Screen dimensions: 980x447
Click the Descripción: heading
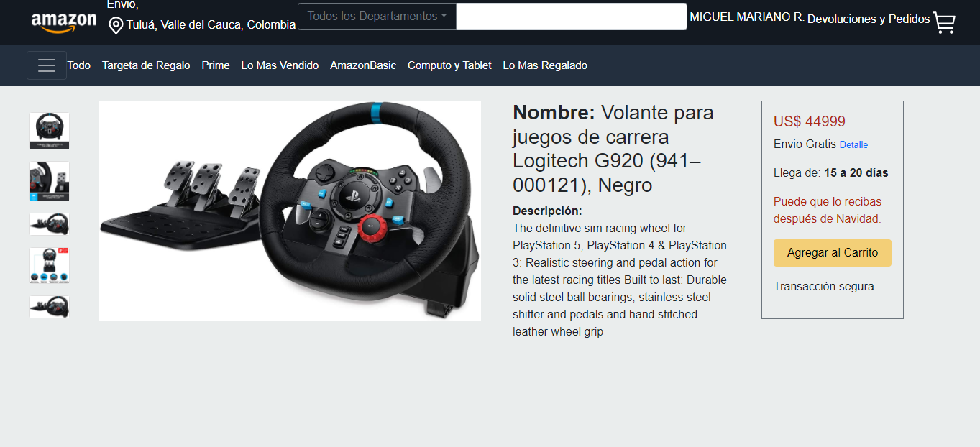[547, 211]
